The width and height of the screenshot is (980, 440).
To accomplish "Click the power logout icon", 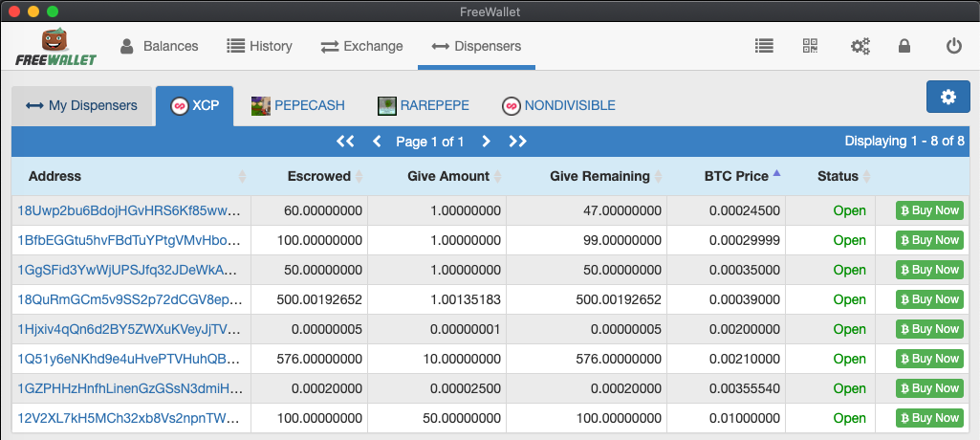I will [953, 46].
